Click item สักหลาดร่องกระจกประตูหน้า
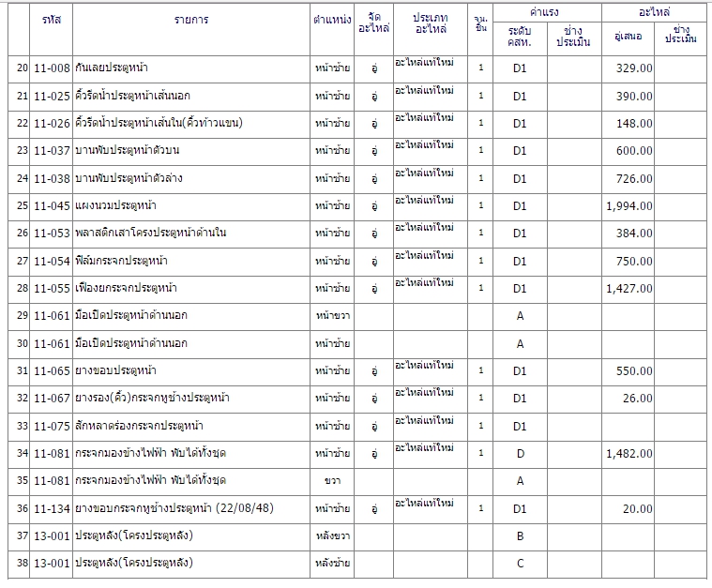Viewport: 712px width, 588px height. pos(139,426)
